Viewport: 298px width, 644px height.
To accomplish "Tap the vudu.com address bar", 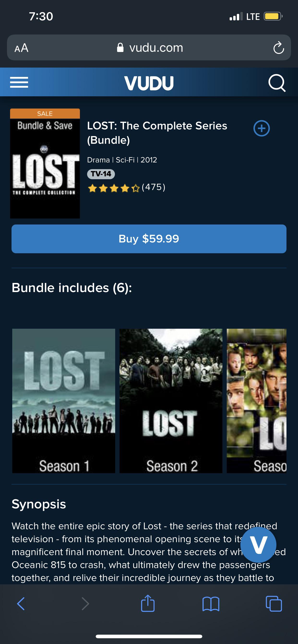I will click(149, 47).
